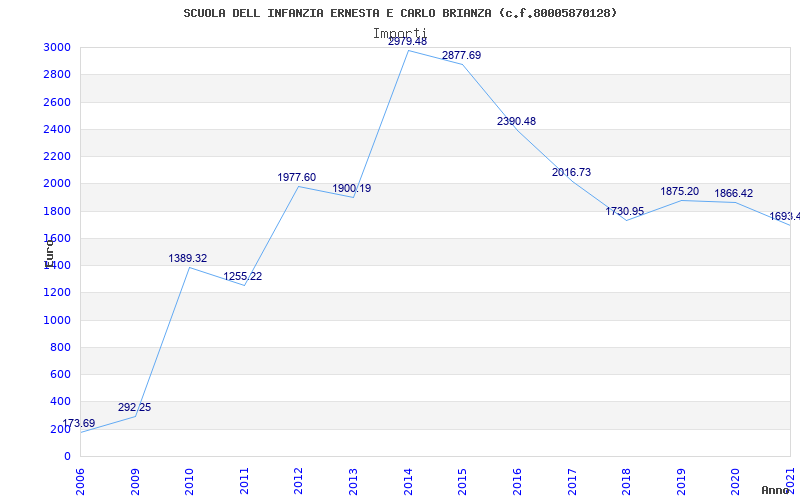Click the Anno axis label
The height and width of the screenshot is (500, 800).
click(x=774, y=490)
